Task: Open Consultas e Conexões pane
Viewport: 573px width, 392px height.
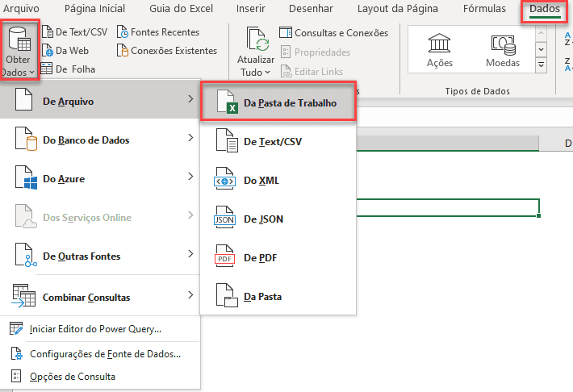Action: tap(333, 33)
